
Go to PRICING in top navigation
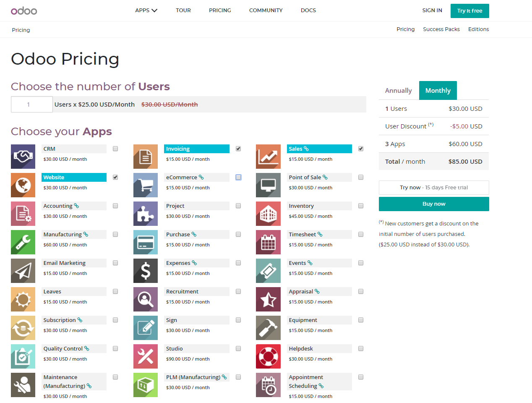tap(220, 10)
